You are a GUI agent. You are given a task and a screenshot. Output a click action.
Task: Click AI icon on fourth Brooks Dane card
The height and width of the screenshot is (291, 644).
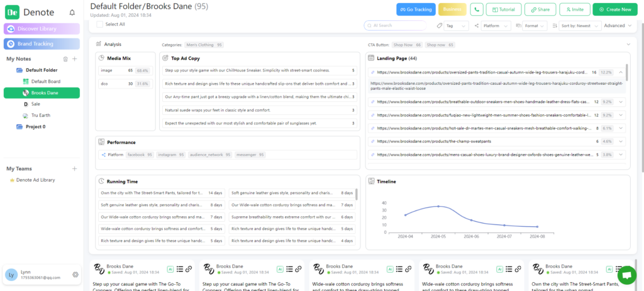pyautogui.click(x=500, y=269)
